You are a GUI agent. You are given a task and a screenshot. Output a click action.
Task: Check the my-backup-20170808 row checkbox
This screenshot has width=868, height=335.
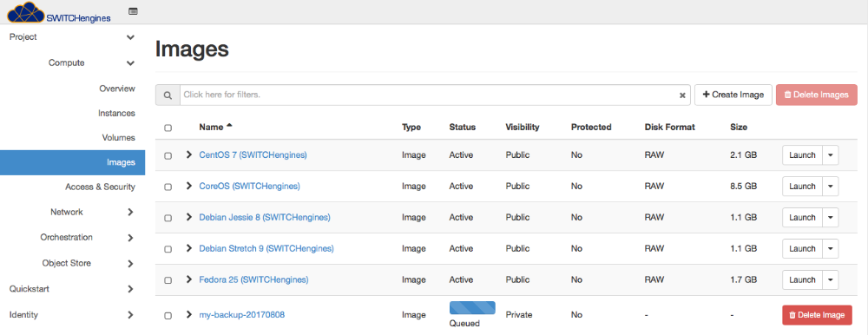pyautogui.click(x=168, y=316)
